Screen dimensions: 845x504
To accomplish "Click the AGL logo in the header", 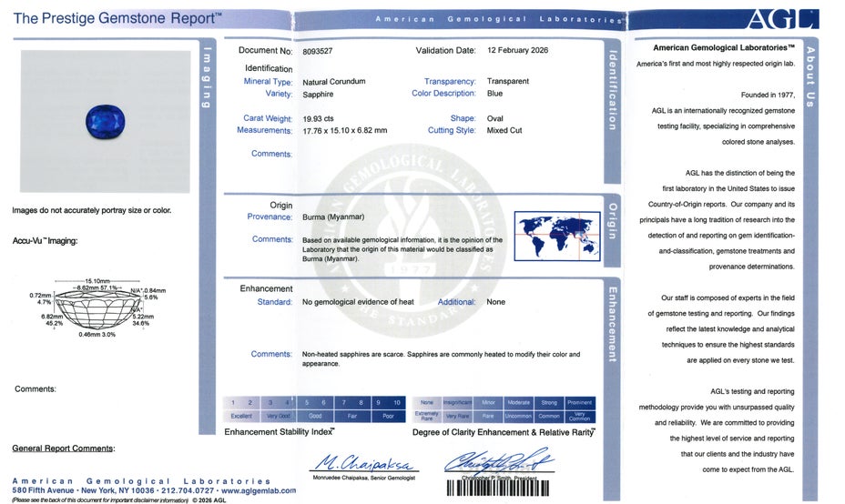I will click(782, 19).
